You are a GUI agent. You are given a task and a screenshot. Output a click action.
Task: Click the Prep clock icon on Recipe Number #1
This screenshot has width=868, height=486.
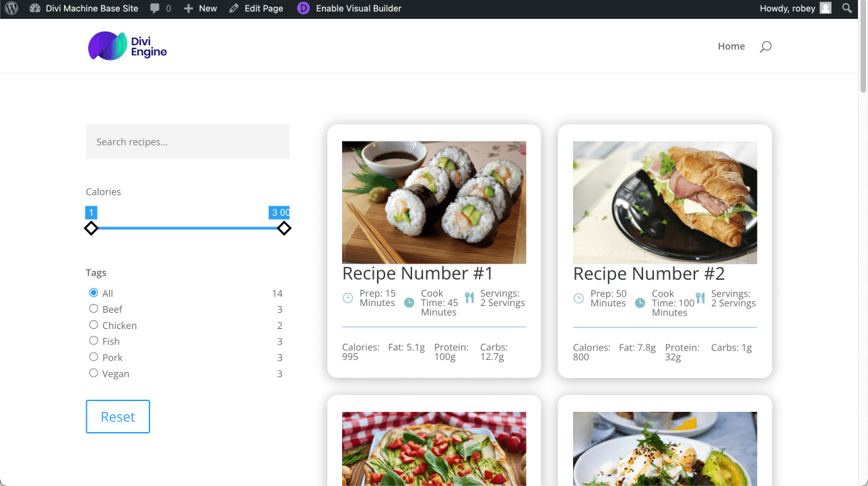347,298
